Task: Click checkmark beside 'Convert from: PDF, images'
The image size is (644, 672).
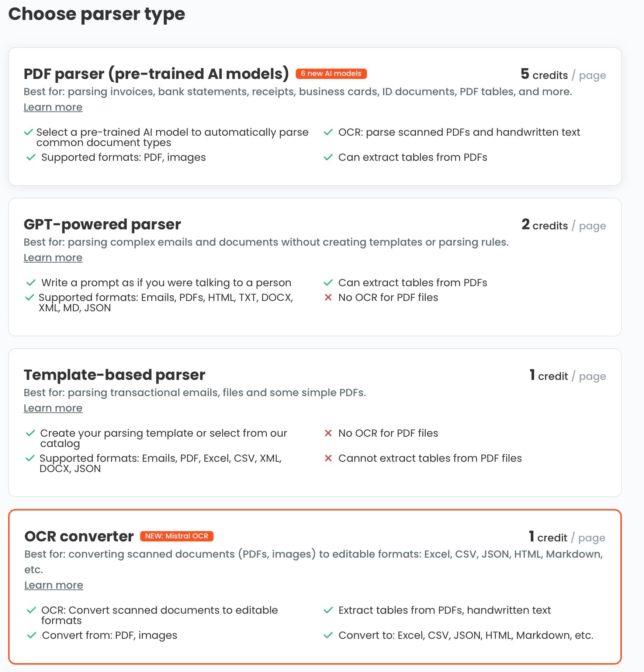Action: 32,635
